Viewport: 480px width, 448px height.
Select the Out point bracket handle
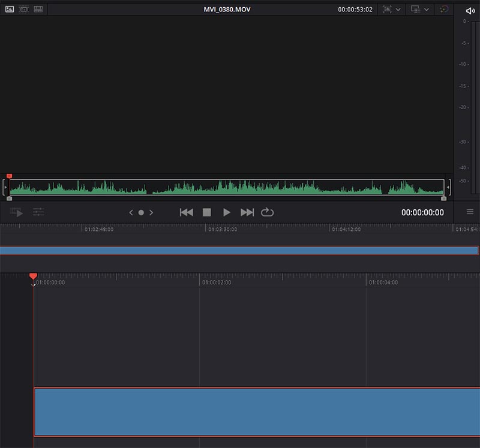point(448,187)
